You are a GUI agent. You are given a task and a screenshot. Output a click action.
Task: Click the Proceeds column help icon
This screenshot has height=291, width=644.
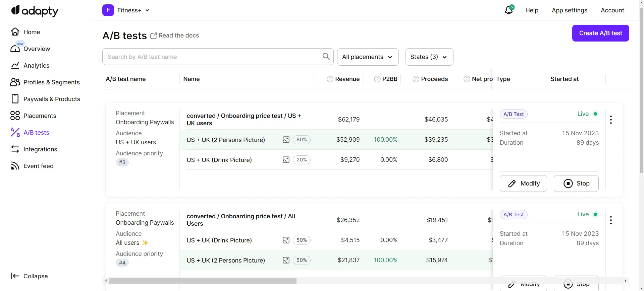click(416, 79)
